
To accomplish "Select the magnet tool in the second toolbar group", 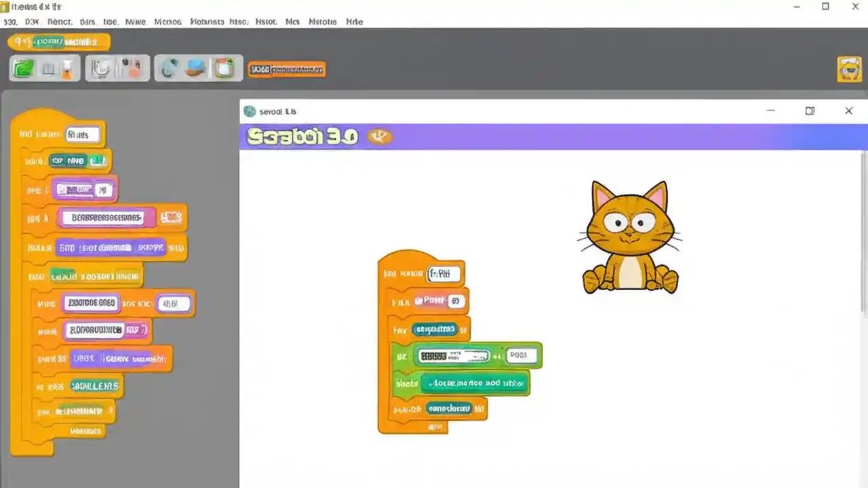I will [x=100, y=67].
